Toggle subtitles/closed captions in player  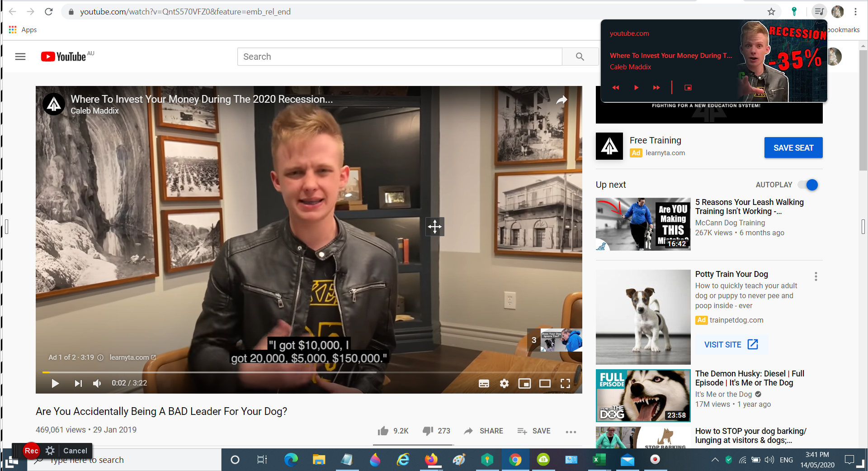pyautogui.click(x=484, y=384)
